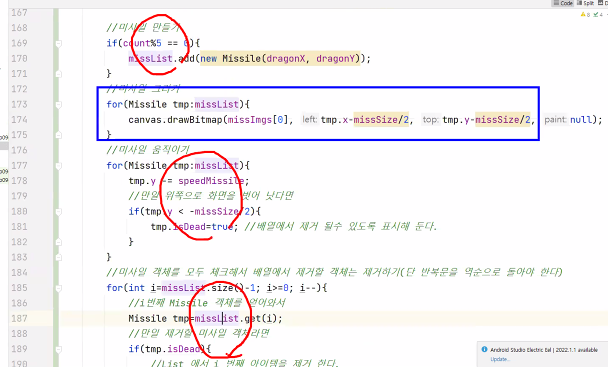The width and height of the screenshot is (608, 367).
Task: Click null argument on line 174
Action: [581, 119]
